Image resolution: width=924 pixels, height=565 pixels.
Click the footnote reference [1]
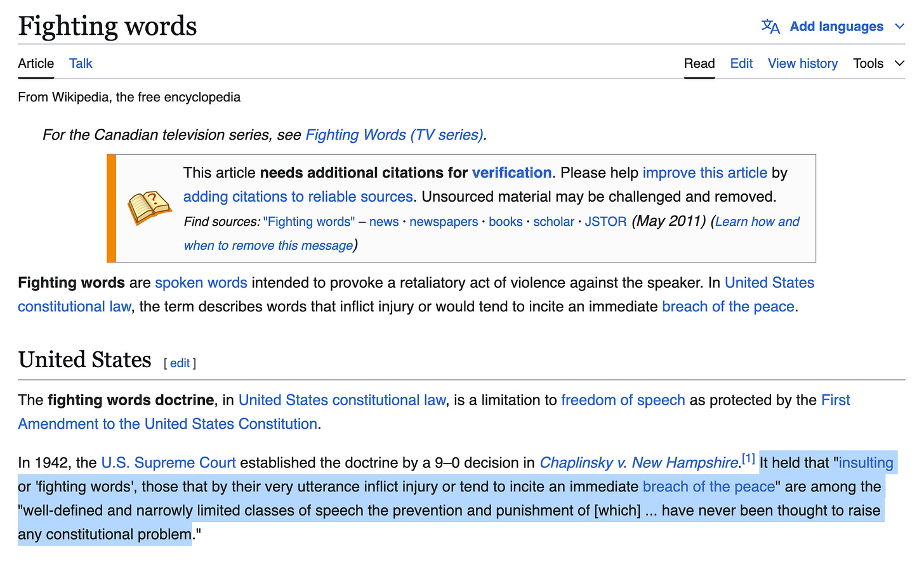point(748,458)
